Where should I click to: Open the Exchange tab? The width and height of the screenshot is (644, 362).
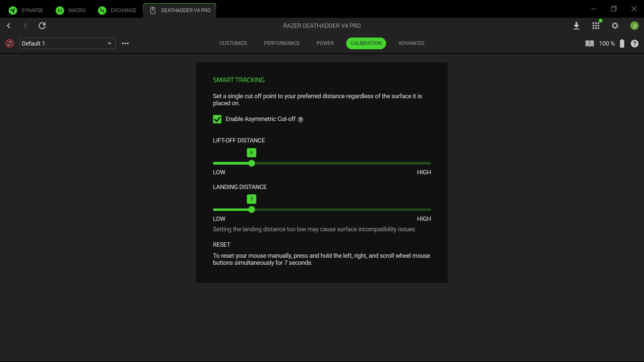[x=117, y=10]
